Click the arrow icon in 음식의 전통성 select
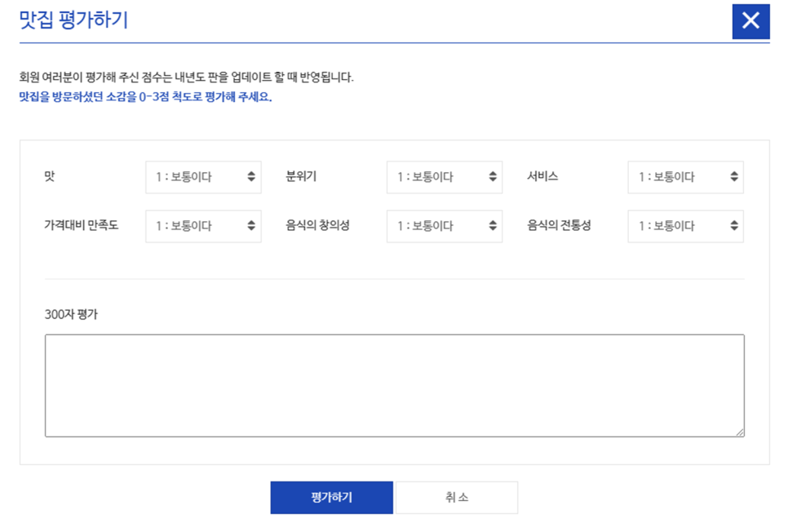The width and height of the screenshot is (788, 532). click(x=734, y=226)
